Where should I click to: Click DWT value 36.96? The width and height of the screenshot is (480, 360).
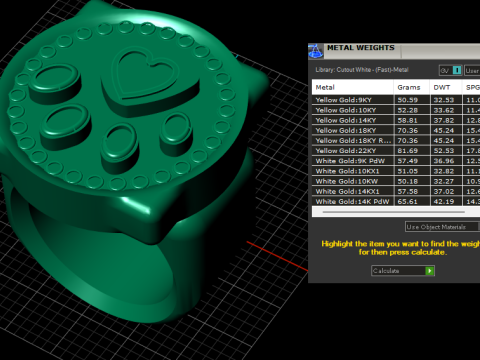click(x=444, y=161)
